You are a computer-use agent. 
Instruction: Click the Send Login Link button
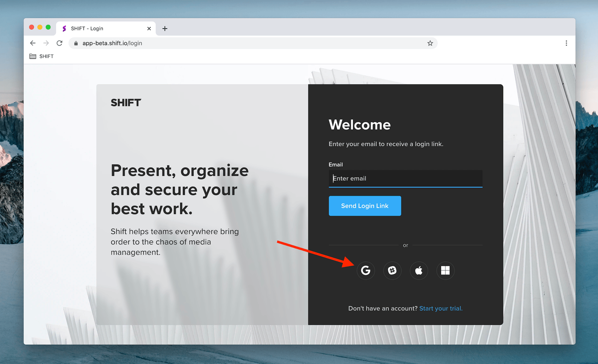(365, 206)
